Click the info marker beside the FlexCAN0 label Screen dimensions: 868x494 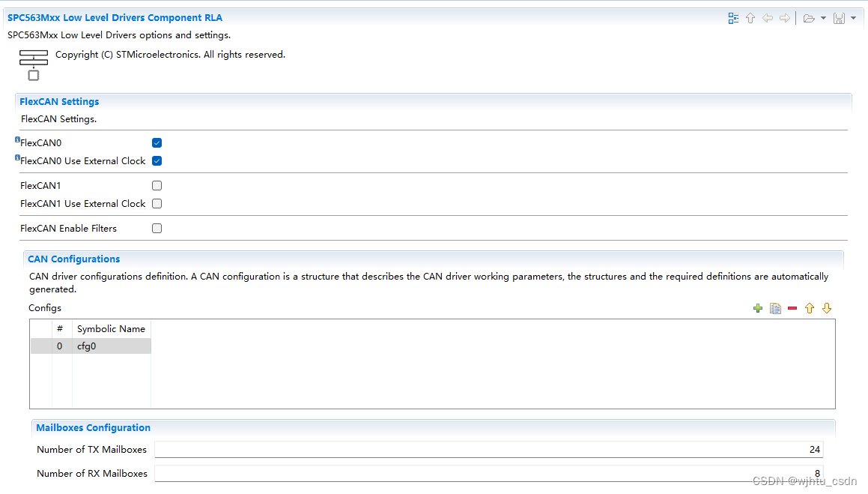[x=17, y=139]
